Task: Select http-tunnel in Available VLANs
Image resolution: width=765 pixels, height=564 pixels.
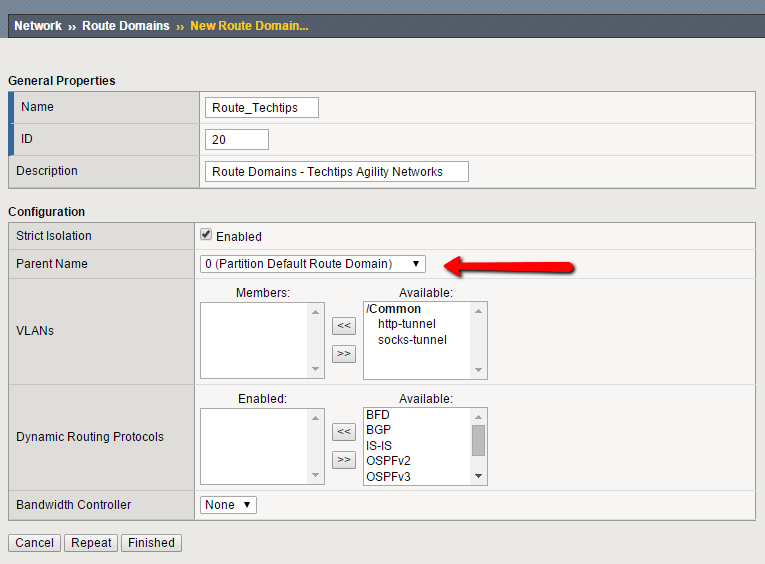Action: [x=407, y=324]
